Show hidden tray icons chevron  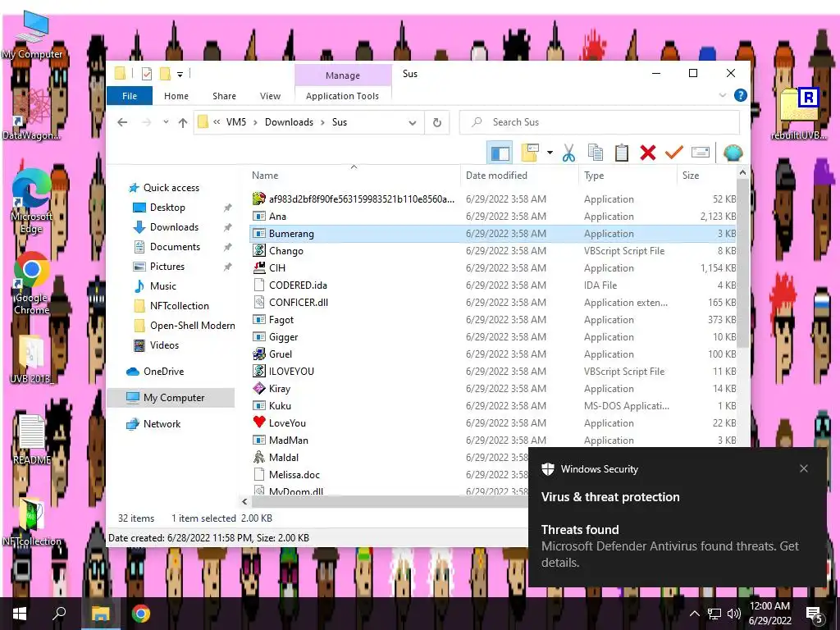(x=694, y=614)
